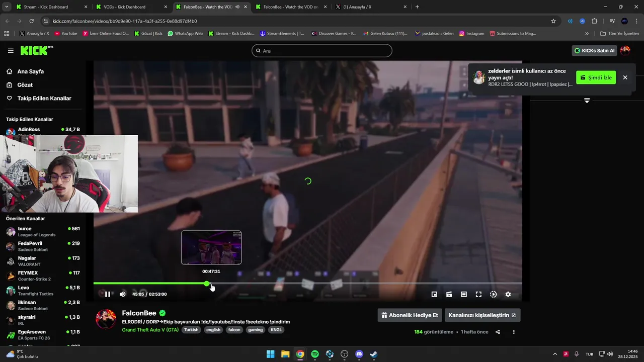
Task: Select the english tag
Action: click(x=213, y=330)
